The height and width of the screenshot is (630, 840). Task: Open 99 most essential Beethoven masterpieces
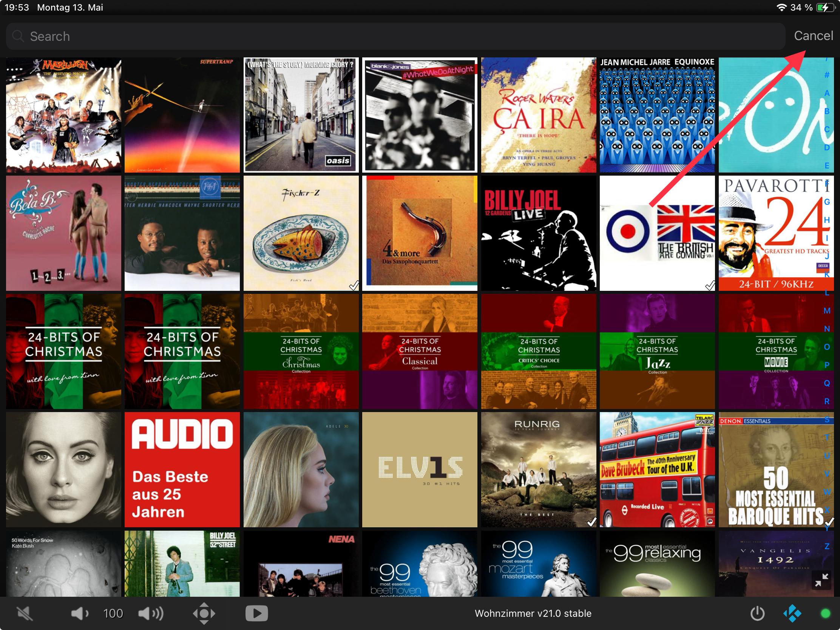(420, 564)
